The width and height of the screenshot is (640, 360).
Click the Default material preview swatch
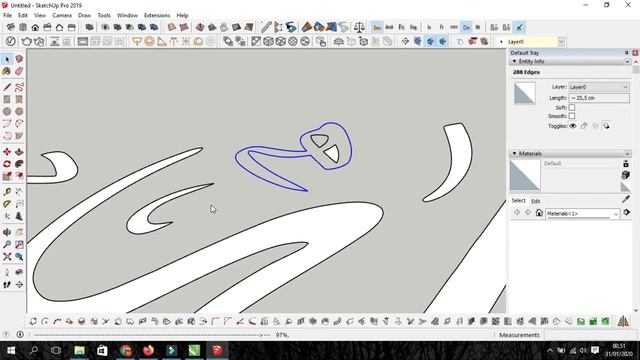coord(525,175)
